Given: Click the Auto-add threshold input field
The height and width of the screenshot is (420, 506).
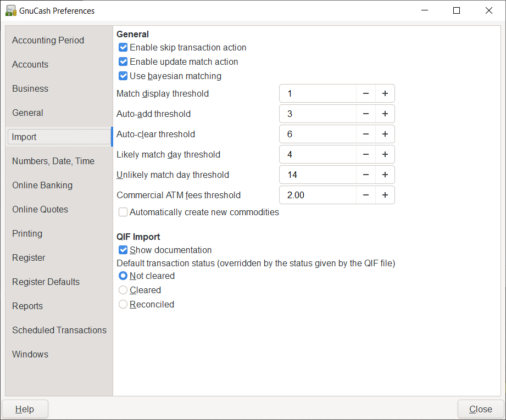Looking at the screenshot, I should pyautogui.click(x=318, y=114).
